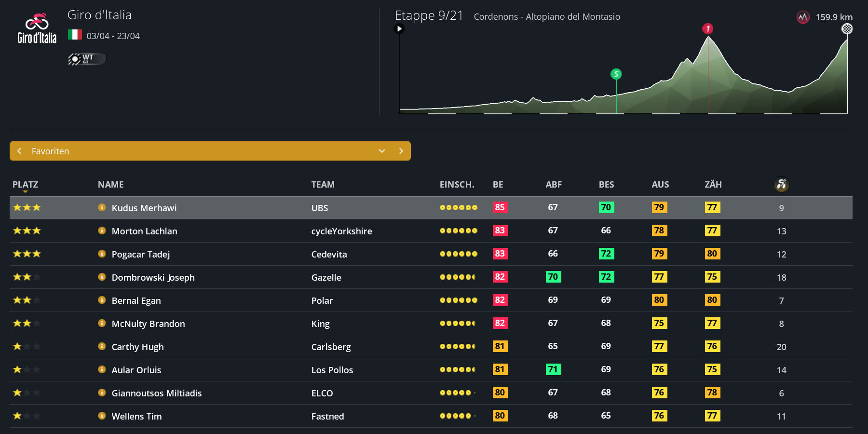This screenshot has width=868, height=434.
Task: Open info icon for Pogacar Tadej
Action: pyautogui.click(x=102, y=254)
